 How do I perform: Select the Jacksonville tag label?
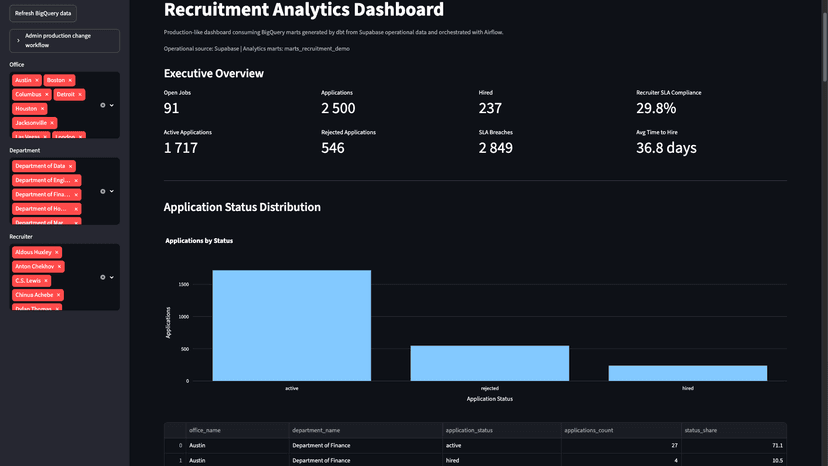point(31,123)
